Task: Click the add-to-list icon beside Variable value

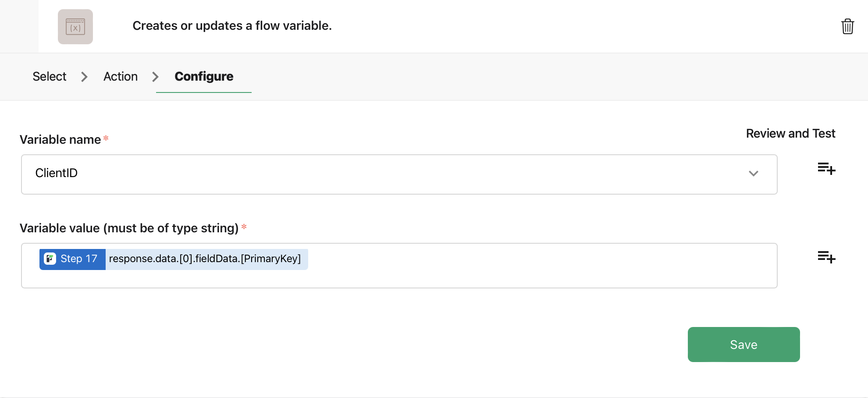Action: point(826,258)
